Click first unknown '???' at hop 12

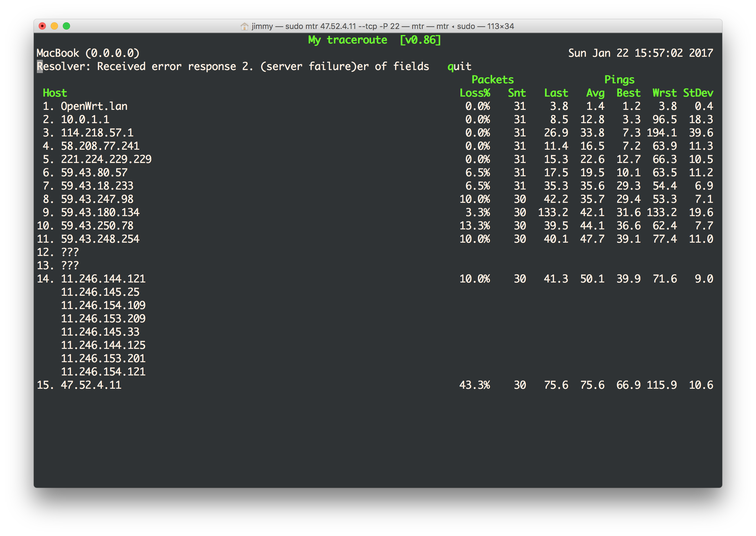click(x=70, y=253)
